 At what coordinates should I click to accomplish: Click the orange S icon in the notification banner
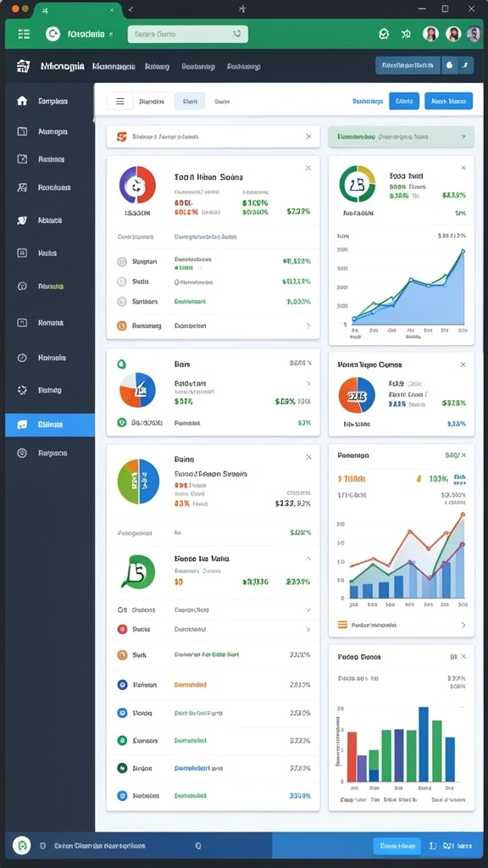(x=122, y=136)
